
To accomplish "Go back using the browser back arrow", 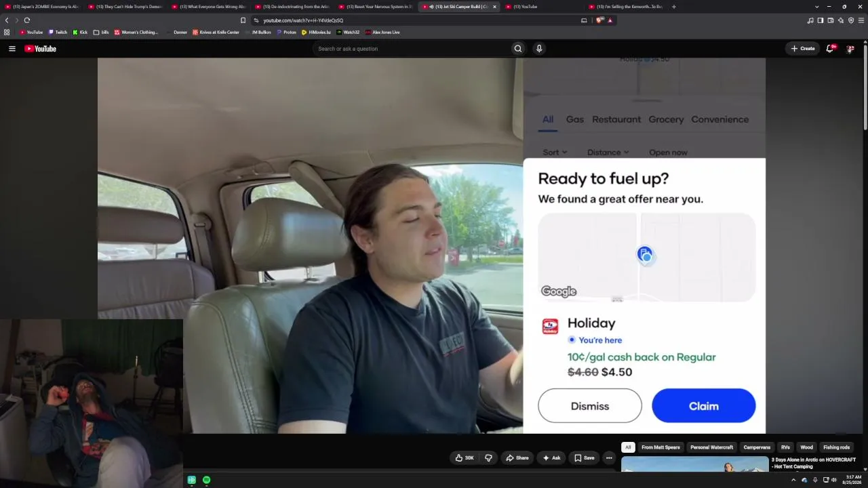I will [7, 20].
